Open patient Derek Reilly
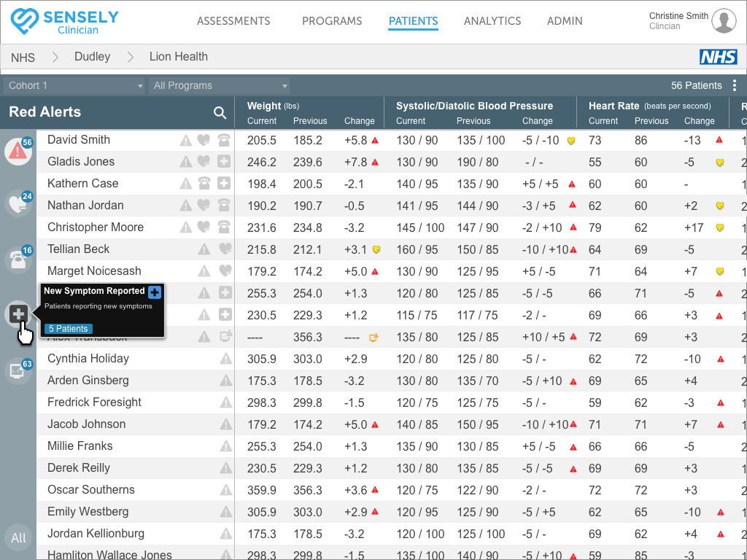The width and height of the screenshot is (747, 560). pos(79,468)
